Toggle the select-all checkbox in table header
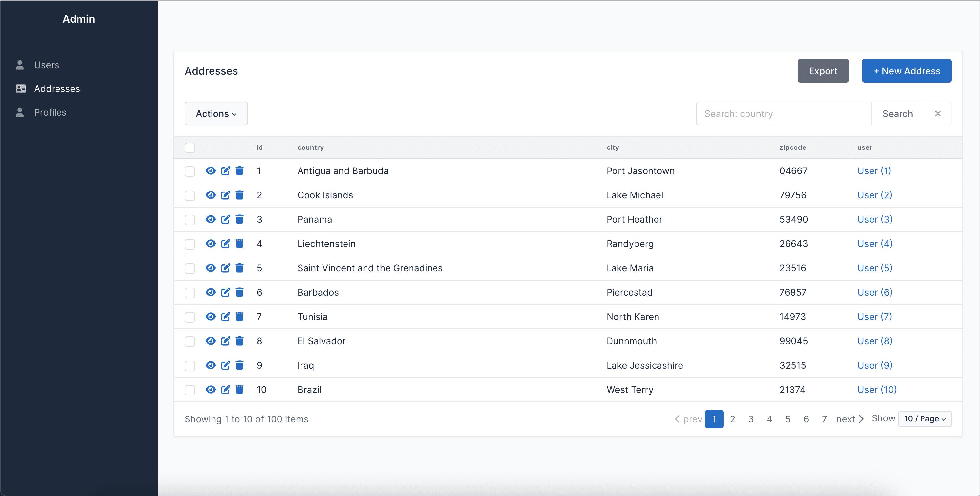The image size is (980, 496). tap(190, 147)
